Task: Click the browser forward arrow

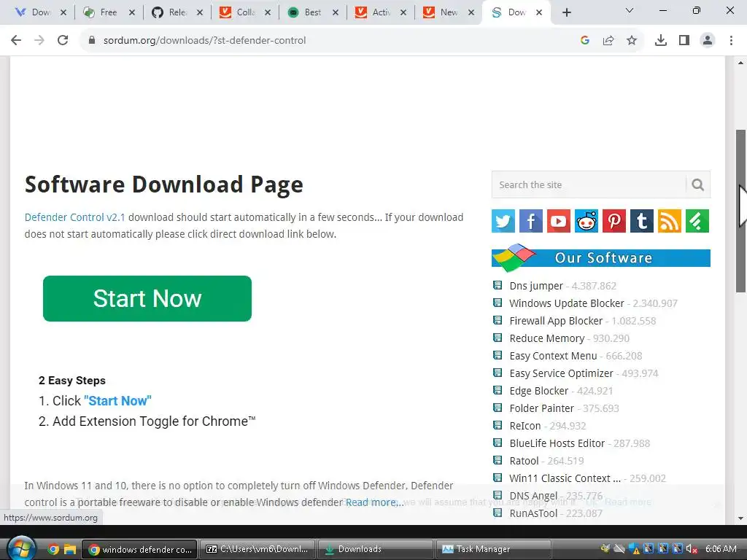Action: coord(39,41)
